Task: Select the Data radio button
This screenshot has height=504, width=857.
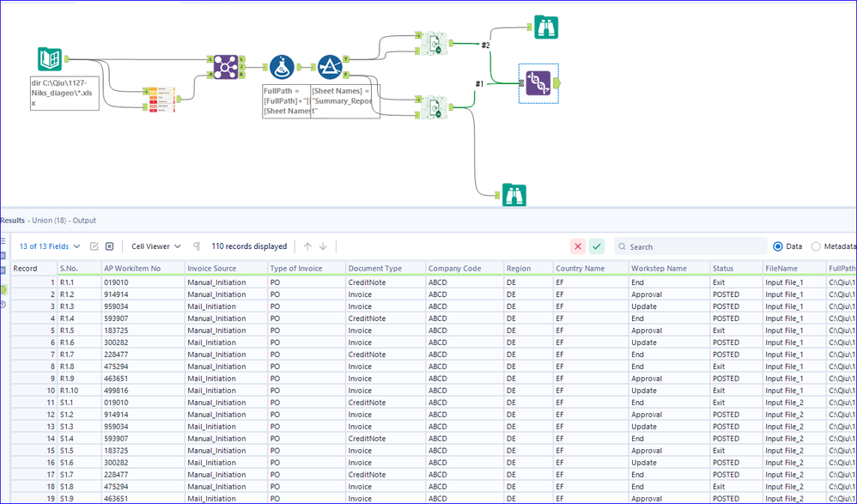Action: point(778,246)
